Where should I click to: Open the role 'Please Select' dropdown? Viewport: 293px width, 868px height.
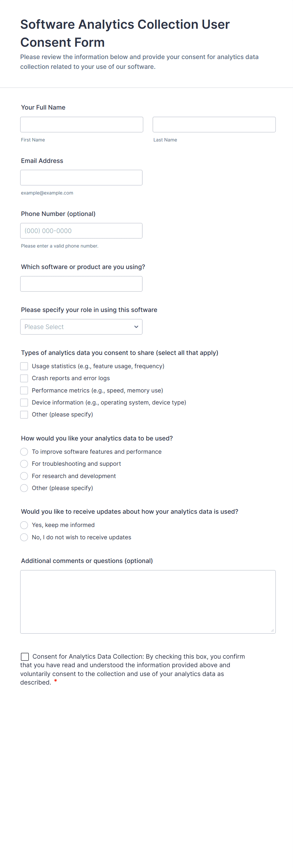click(x=78, y=327)
